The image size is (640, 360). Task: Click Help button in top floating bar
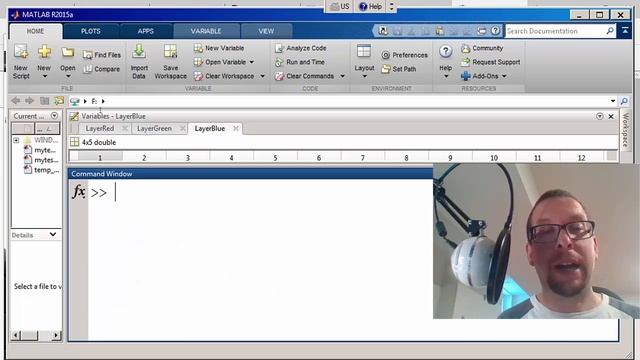point(370,7)
